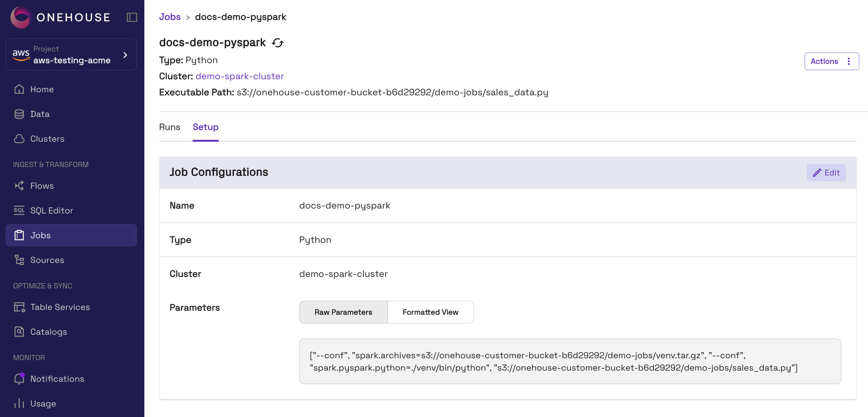The width and height of the screenshot is (868, 417).
Task: Switch to the Runs tab
Action: tap(169, 127)
